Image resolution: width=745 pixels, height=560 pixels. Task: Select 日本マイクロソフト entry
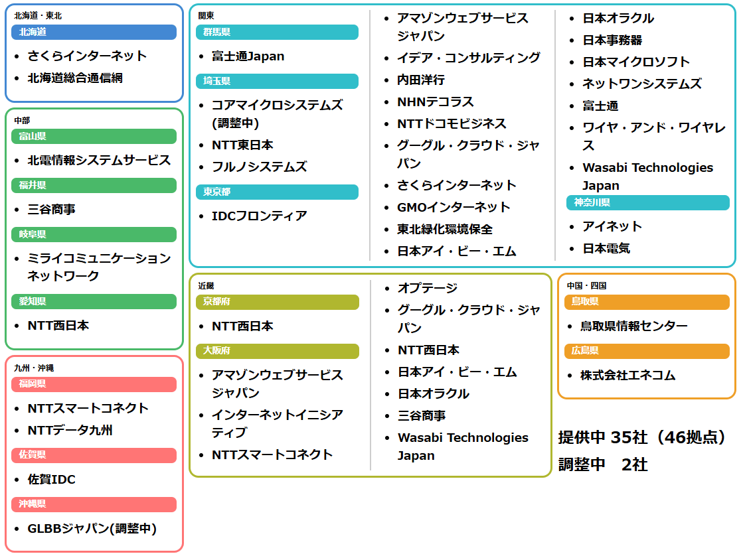click(x=636, y=62)
